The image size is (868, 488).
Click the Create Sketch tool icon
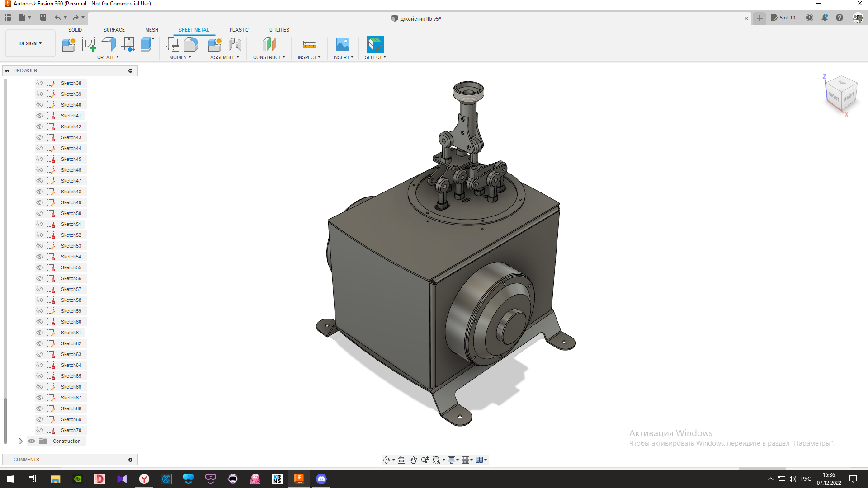click(x=89, y=44)
